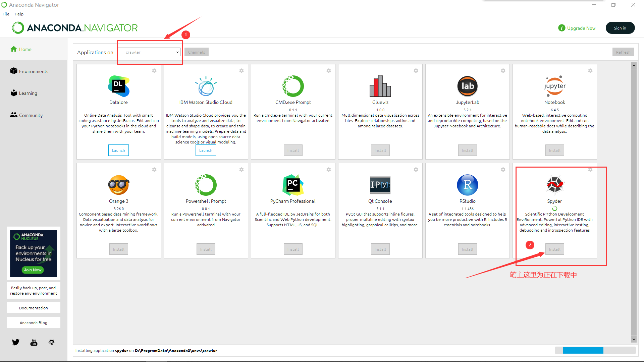Click the installation progress bar
The width and height of the screenshot is (644, 362).
595,350
